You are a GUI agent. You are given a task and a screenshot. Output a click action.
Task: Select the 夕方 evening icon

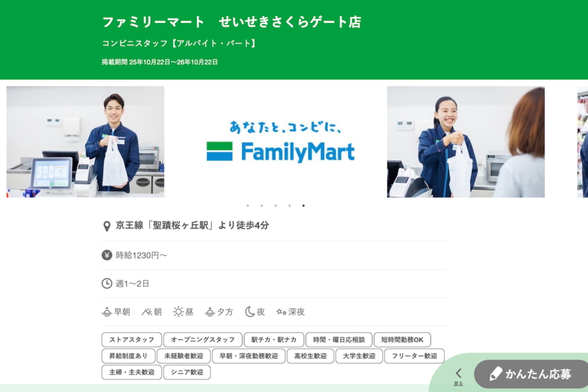click(x=210, y=312)
